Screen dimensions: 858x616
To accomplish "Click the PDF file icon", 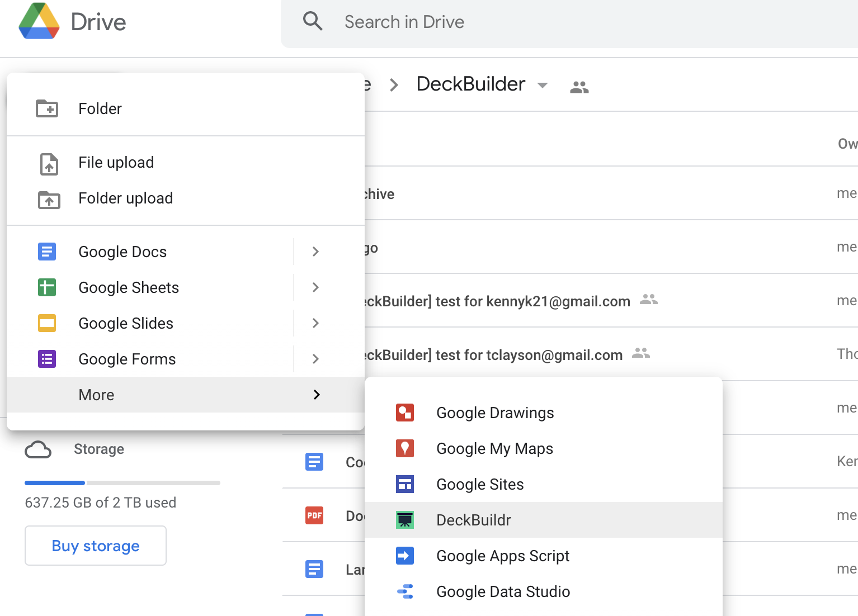I will [314, 515].
